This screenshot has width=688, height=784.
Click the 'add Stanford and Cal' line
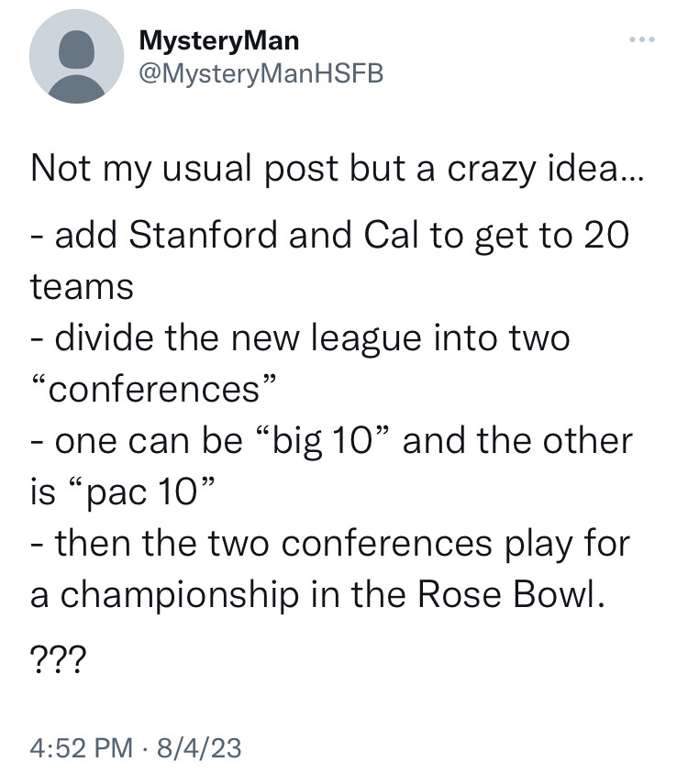(329, 236)
